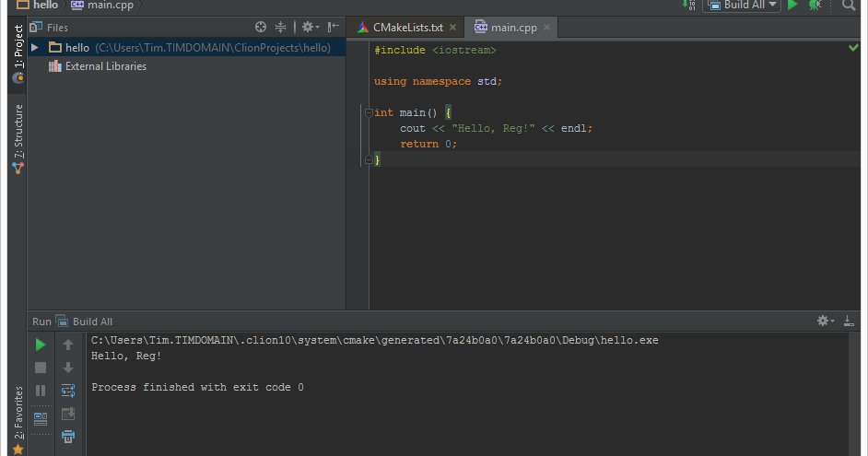Click the Pause output icon in Run panel

click(x=41, y=391)
